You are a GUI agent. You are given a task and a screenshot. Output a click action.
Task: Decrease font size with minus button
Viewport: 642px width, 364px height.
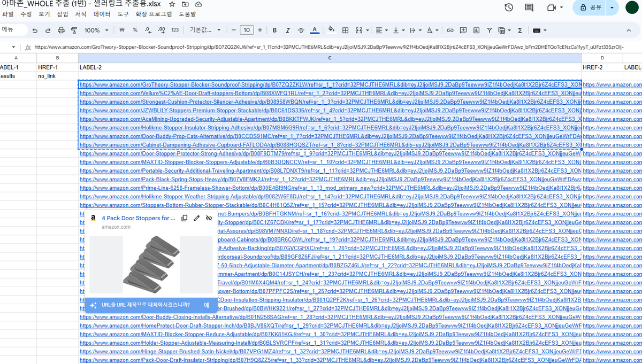[233, 30]
